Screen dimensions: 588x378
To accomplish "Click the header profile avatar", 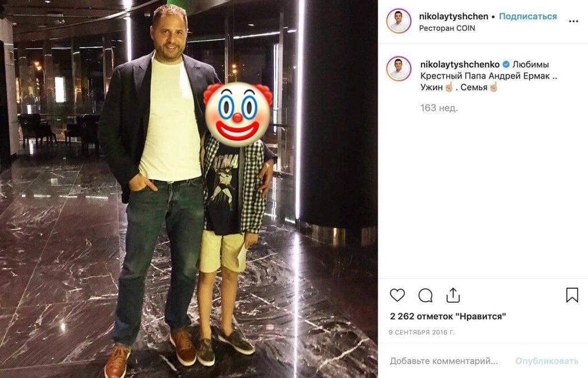I will [x=399, y=21].
